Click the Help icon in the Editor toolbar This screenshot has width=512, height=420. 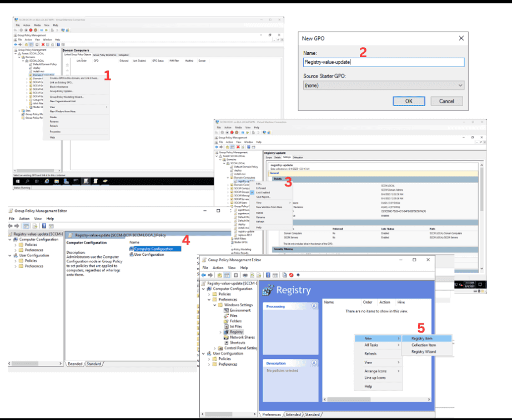pos(268,275)
